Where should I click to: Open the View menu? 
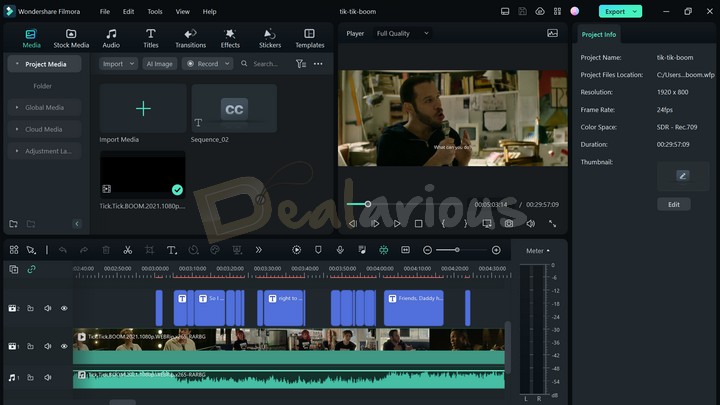click(182, 11)
